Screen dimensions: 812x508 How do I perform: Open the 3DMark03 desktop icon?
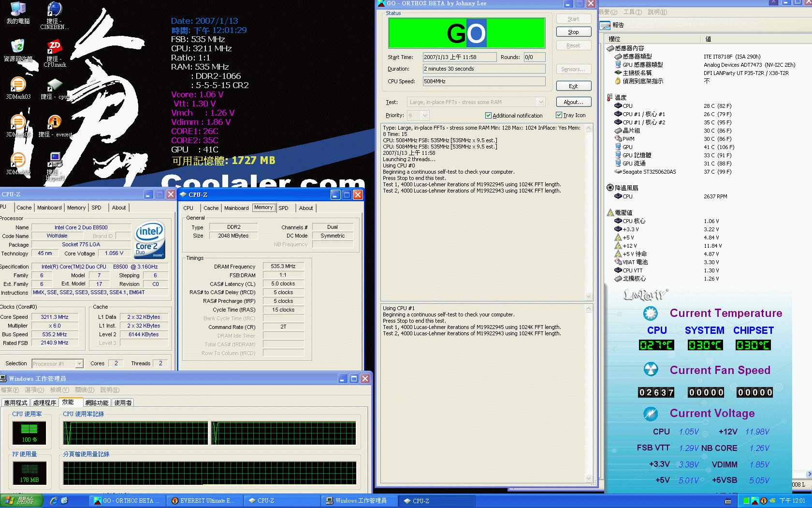18,85
